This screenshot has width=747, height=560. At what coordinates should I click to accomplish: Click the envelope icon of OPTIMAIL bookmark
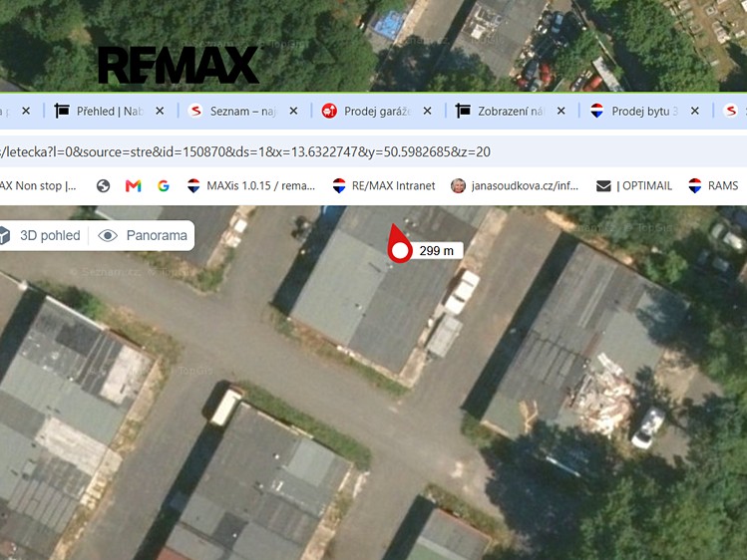tap(603, 186)
